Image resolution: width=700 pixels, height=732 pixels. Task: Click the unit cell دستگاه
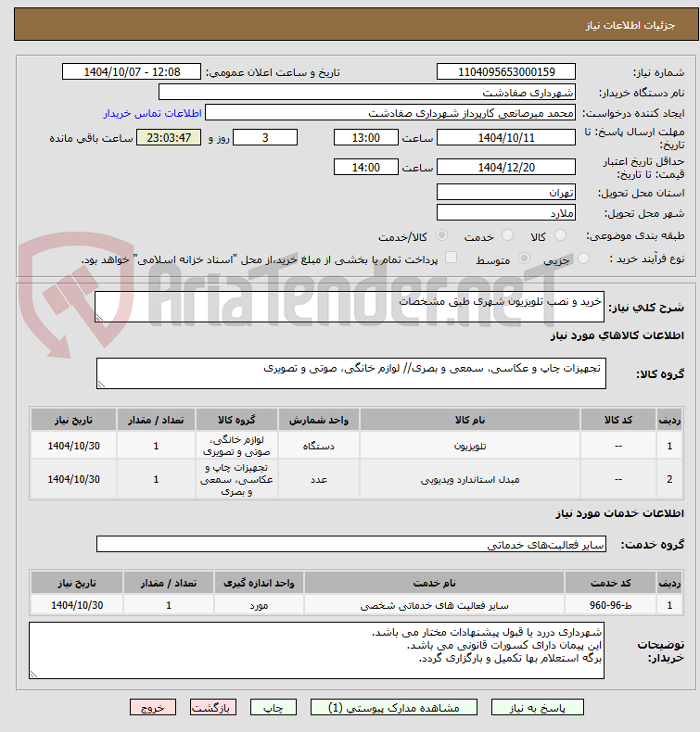coord(319,446)
